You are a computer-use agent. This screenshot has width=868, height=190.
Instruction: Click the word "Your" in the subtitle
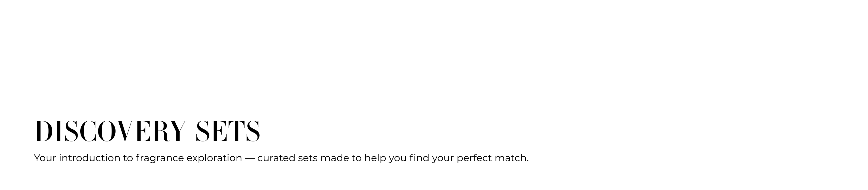point(45,158)
